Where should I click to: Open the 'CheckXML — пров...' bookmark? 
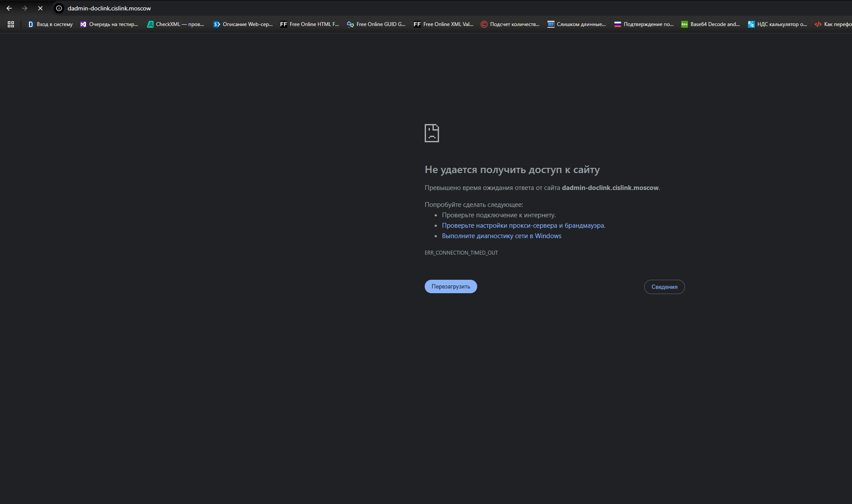tap(176, 24)
